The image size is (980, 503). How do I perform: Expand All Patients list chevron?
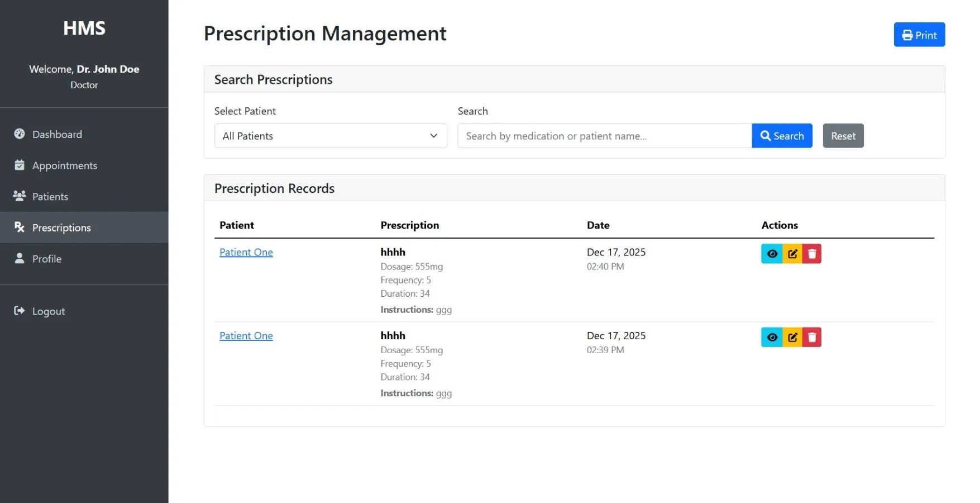pyautogui.click(x=433, y=136)
